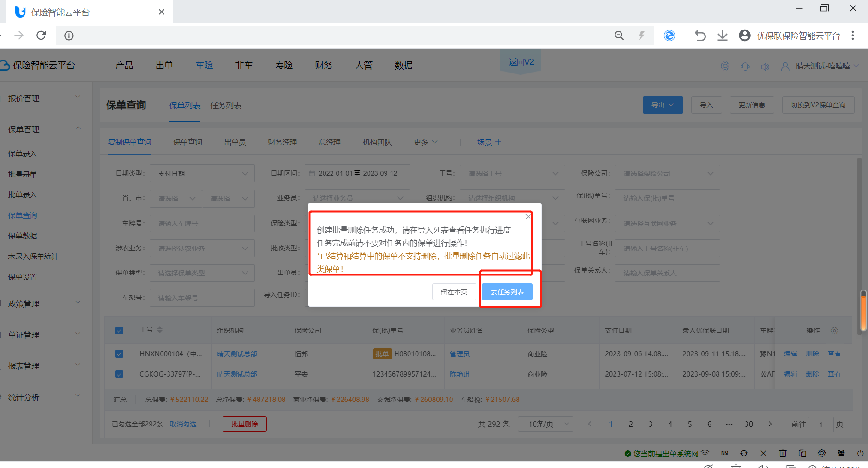Open the 工号 select dropdown
Screen dimensions: 868x468
512,173
